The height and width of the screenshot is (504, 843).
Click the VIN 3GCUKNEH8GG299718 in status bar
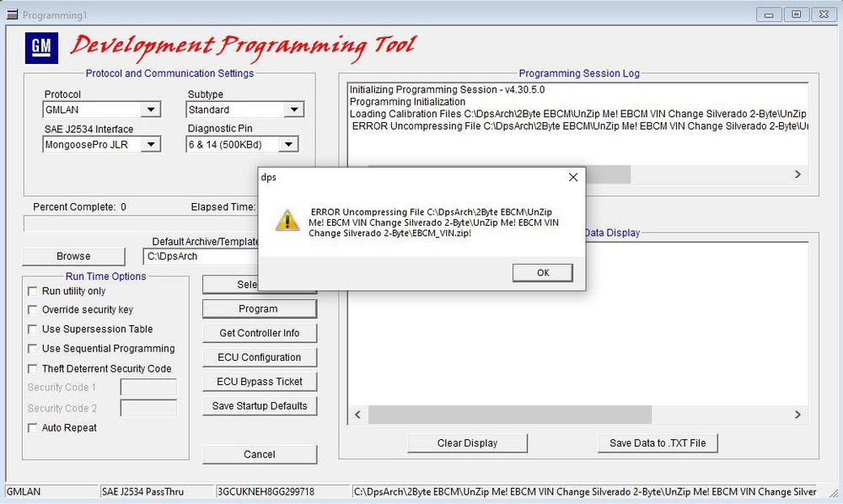(266, 491)
